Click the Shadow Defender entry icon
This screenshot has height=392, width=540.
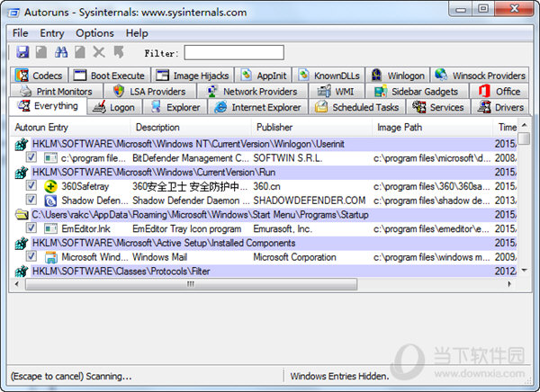(x=50, y=200)
